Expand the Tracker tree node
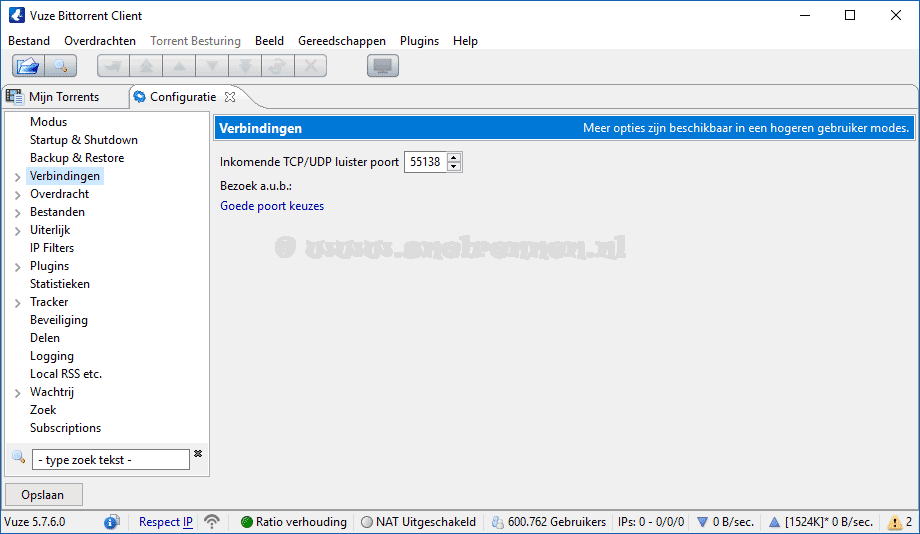Viewport: 920px width, 534px height. pos(18,303)
